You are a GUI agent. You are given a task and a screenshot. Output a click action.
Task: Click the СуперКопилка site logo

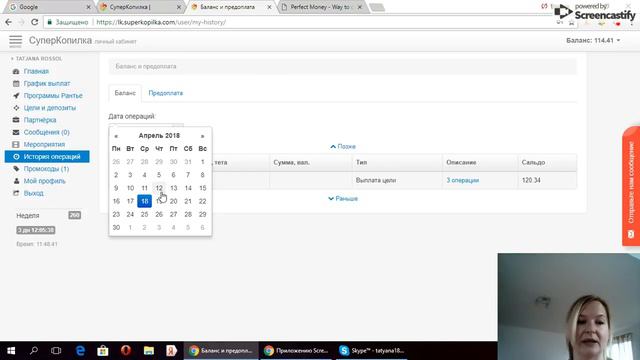[60, 40]
